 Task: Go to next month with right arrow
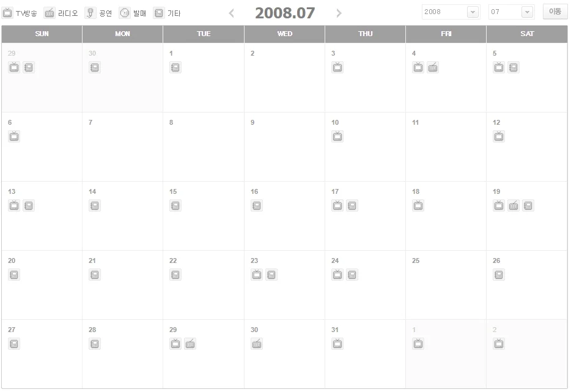click(x=339, y=13)
